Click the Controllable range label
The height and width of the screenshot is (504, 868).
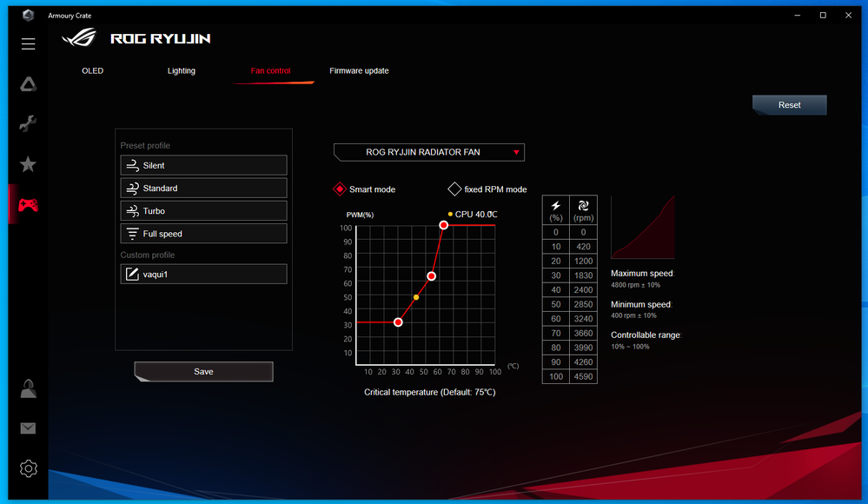[646, 335]
